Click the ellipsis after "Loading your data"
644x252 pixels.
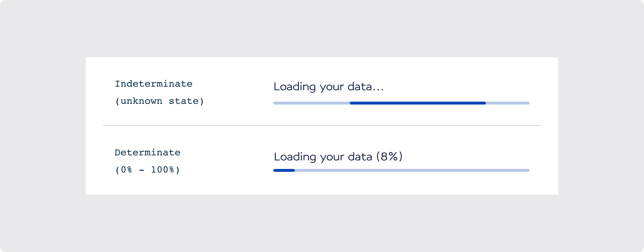click(378, 89)
